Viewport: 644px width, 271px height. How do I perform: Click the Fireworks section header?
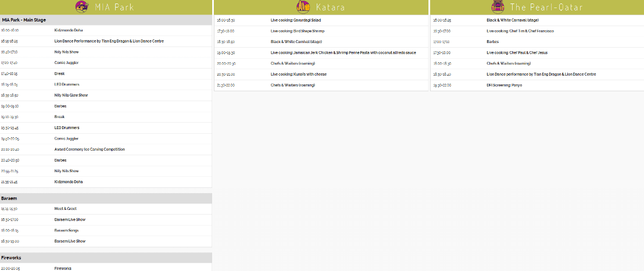(x=12, y=258)
